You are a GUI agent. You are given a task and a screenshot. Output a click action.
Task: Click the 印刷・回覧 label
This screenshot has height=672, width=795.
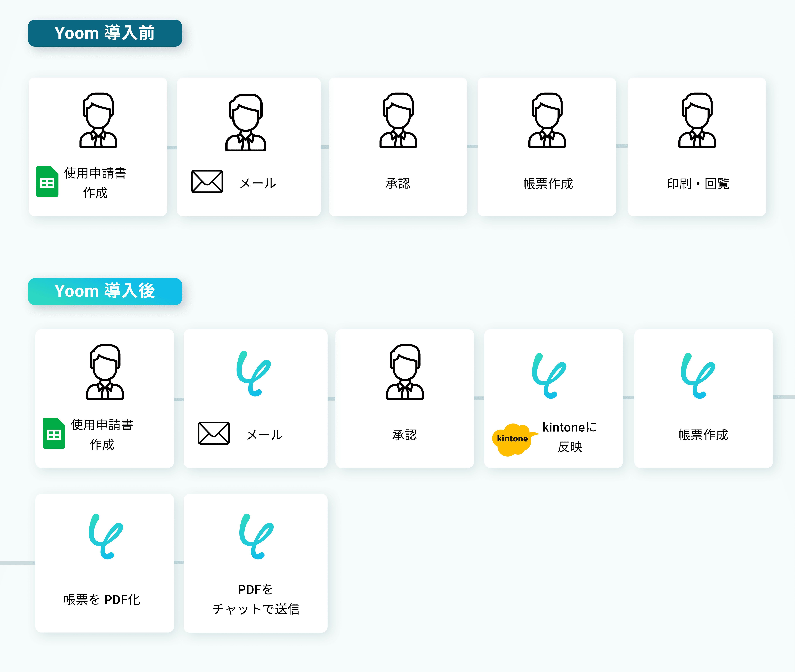click(x=698, y=184)
